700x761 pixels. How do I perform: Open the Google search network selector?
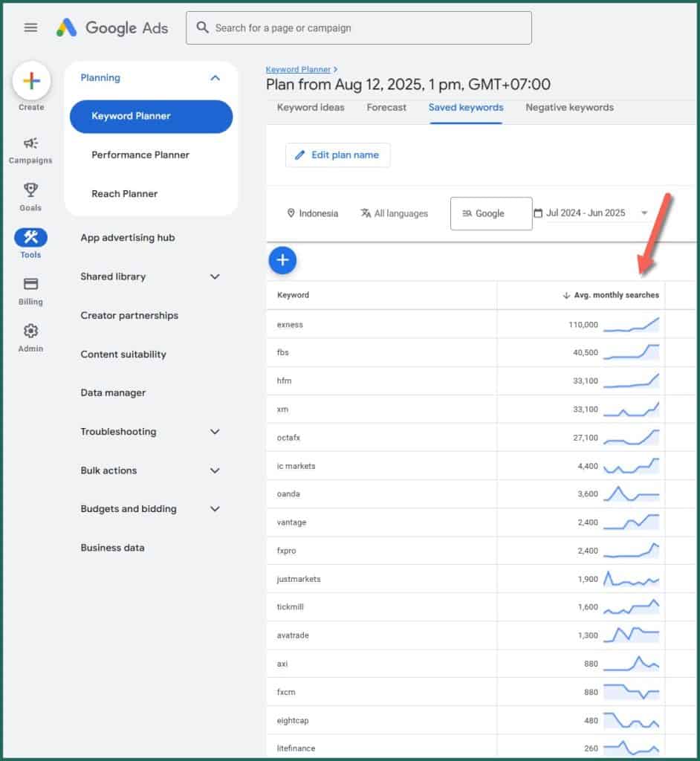point(491,213)
